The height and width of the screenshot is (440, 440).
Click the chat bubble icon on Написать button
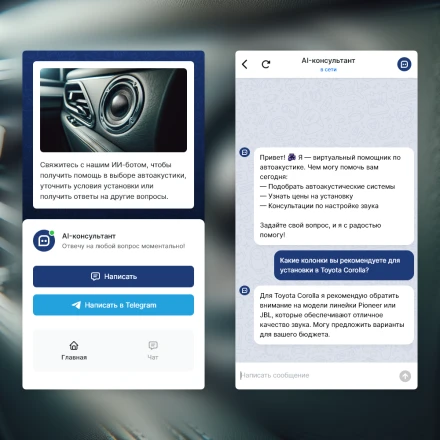click(x=95, y=276)
